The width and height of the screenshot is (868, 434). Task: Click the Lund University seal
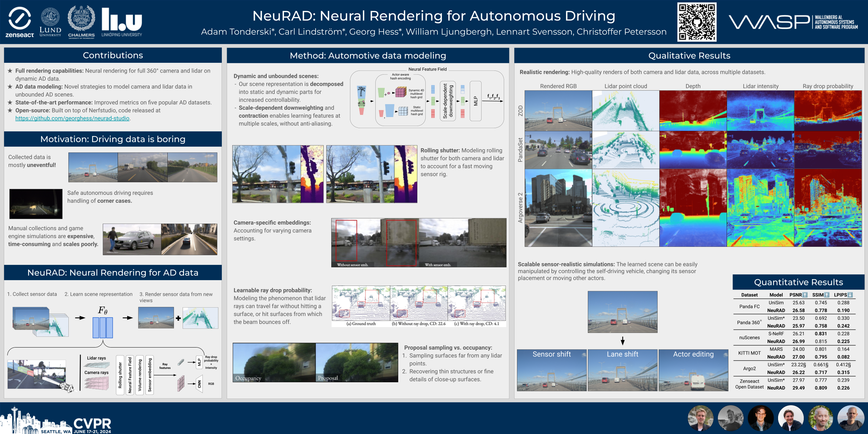click(50, 17)
